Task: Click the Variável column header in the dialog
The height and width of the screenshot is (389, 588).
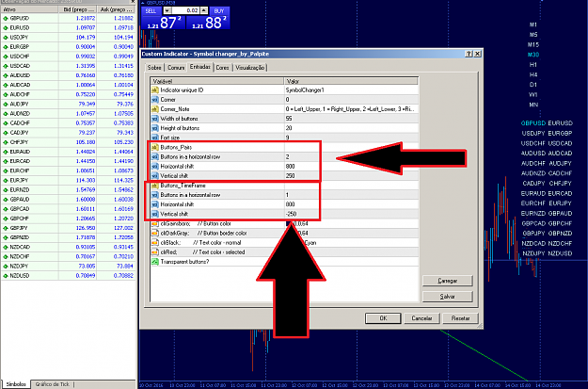Action: [x=217, y=81]
